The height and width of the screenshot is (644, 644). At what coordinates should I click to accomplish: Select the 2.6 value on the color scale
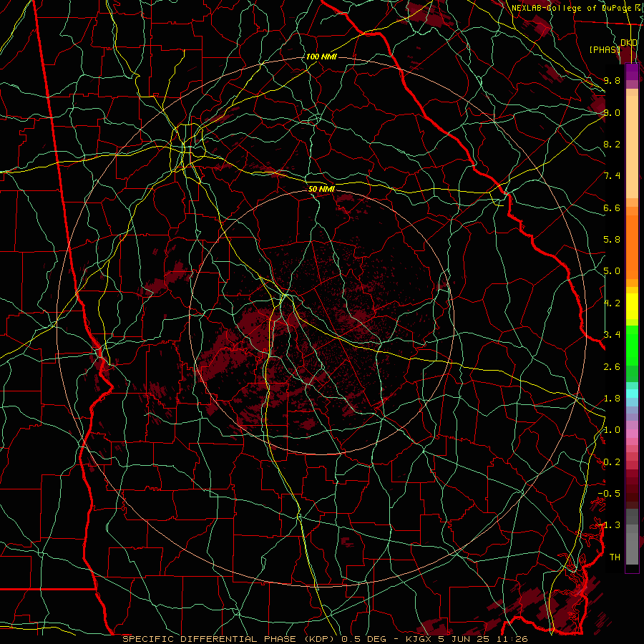(612, 367)
